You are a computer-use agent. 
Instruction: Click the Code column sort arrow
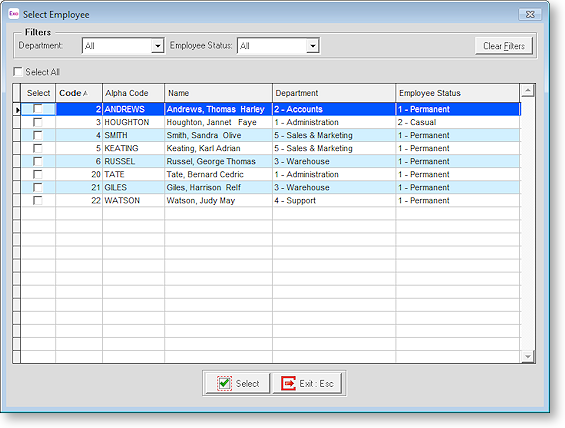pos(85,93)
